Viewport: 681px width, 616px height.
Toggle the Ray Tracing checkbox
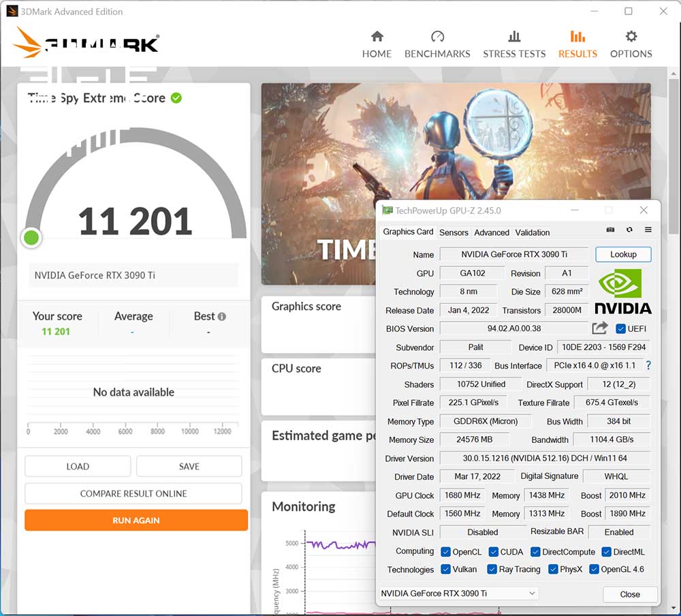pyautogui.click(x=492, y=569)
